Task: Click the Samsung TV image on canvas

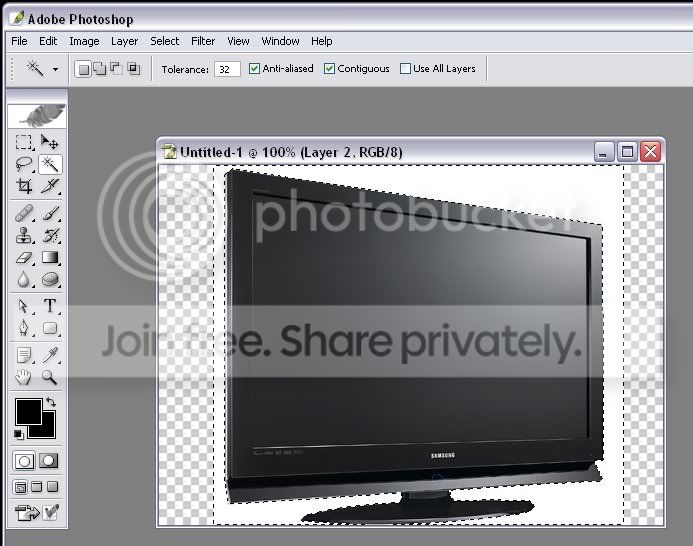Action: coord(413,345)
